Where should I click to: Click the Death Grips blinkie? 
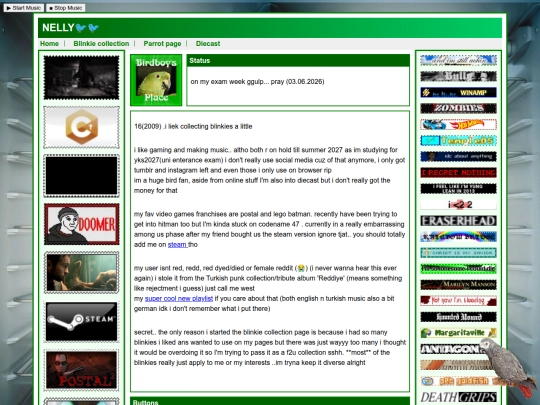[x=458, y=397]
